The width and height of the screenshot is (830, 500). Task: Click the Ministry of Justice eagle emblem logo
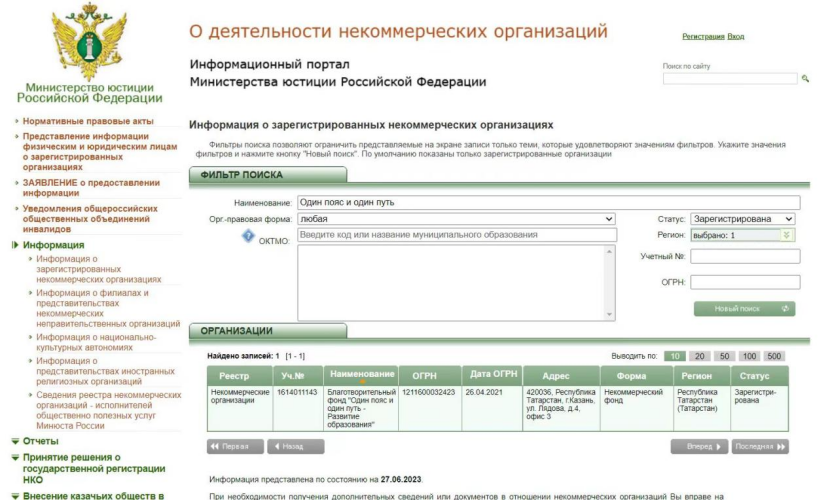[89, 41]
